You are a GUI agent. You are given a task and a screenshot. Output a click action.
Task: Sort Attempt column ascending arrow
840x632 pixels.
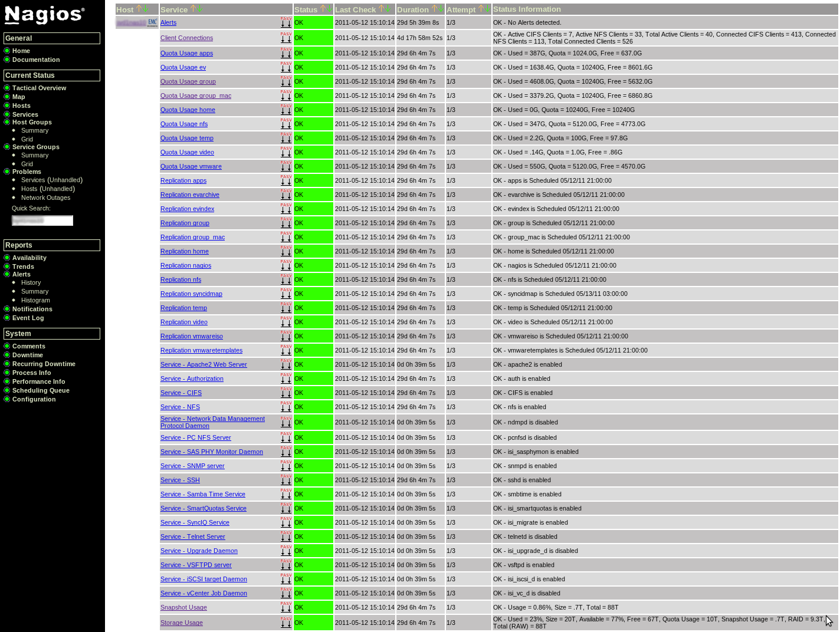(x=481, y=9)
